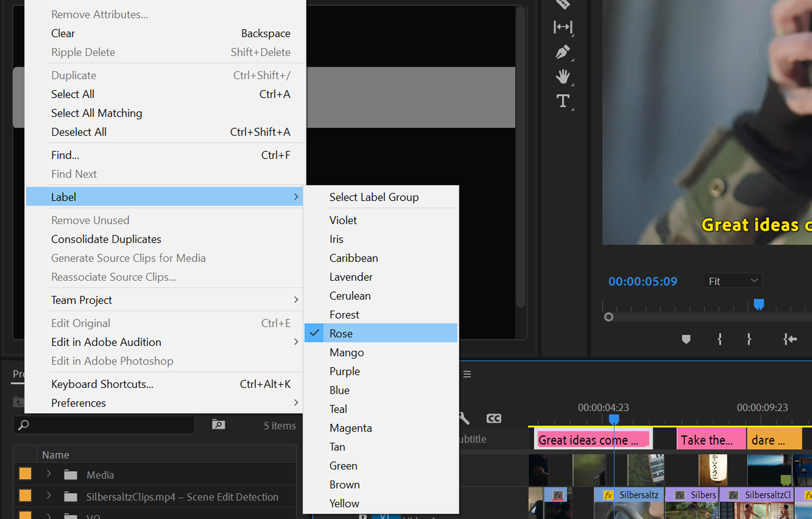Select the Pen tool

pyautogui.click(x=563, y=52)
